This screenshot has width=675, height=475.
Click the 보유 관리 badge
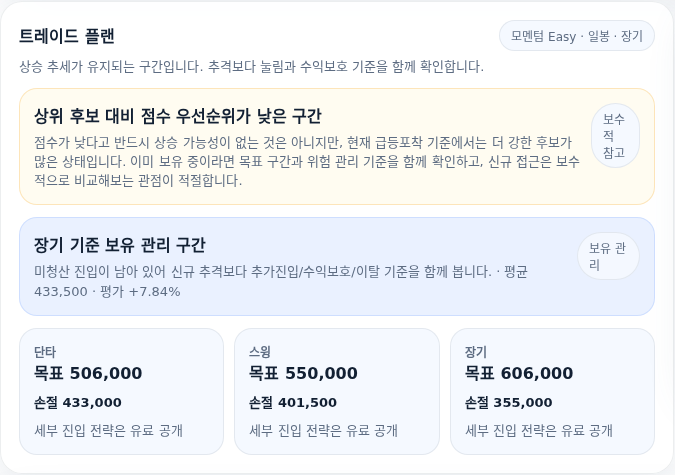click(608, 256)
